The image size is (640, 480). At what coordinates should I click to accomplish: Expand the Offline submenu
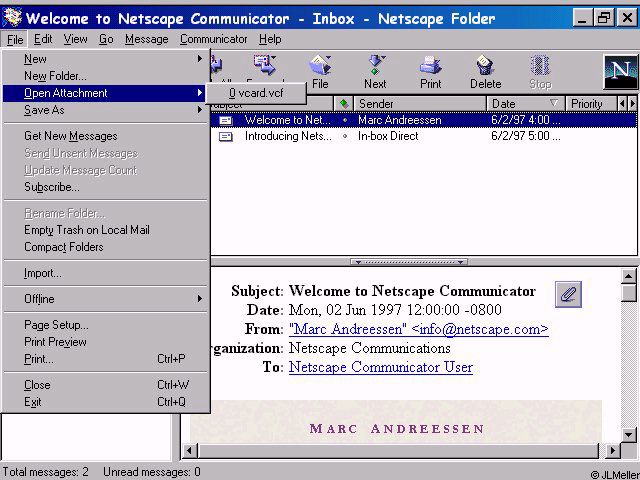[106, 299]
